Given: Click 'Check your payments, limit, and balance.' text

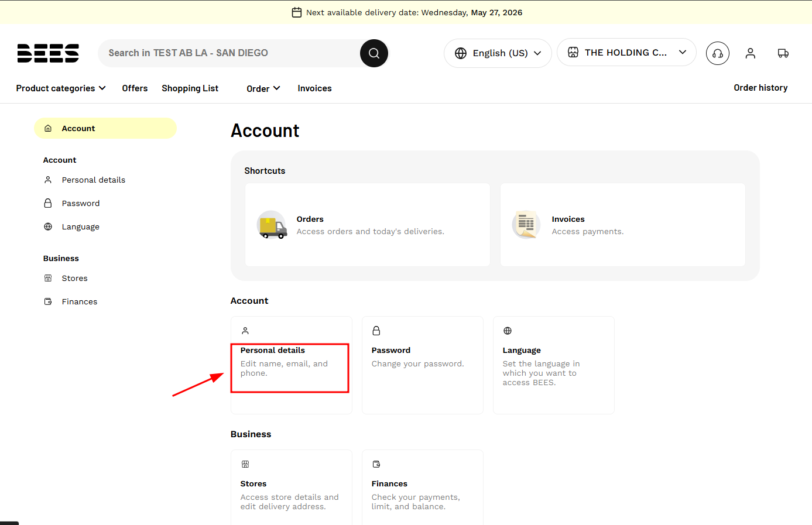Looking at the screenshot, I should pos(416,502).
